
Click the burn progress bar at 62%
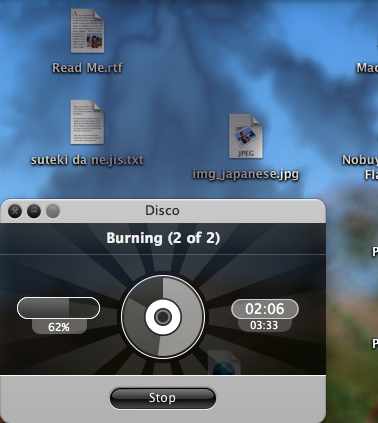pyautogui.click(x=58, y=308)
